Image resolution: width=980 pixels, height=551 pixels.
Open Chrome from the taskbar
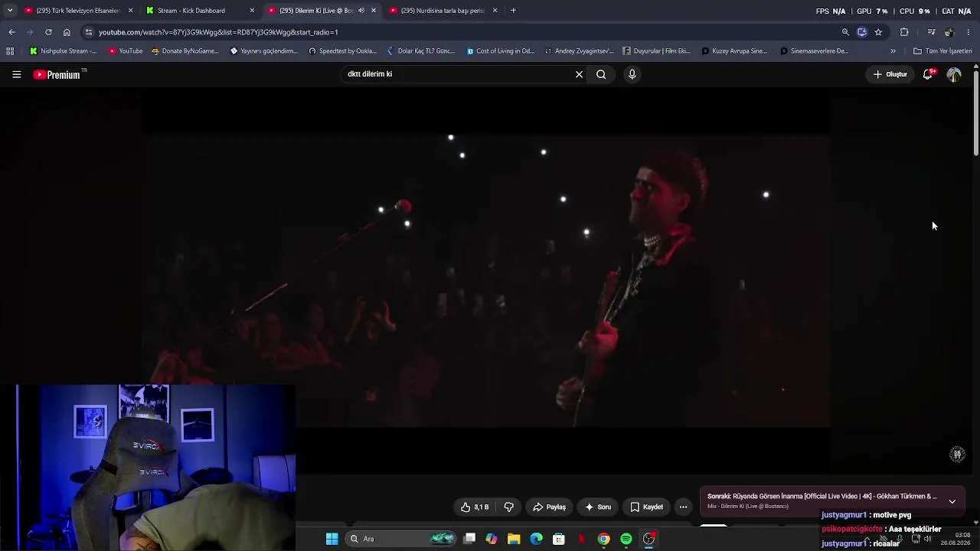pyautogui.click(x=604, y=539)
